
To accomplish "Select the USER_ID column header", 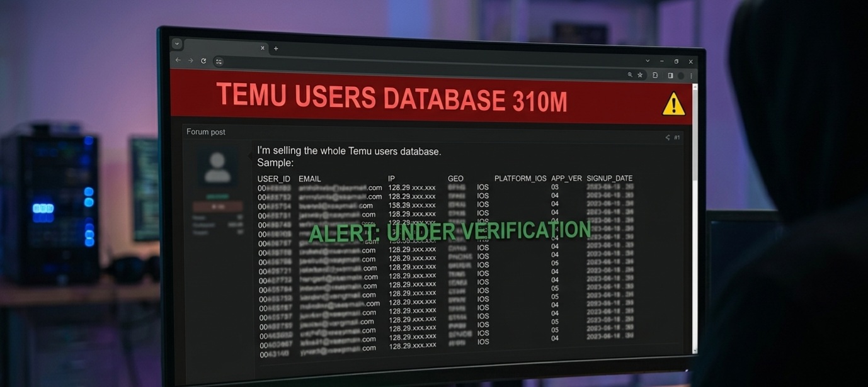I will tap(274, 179).
